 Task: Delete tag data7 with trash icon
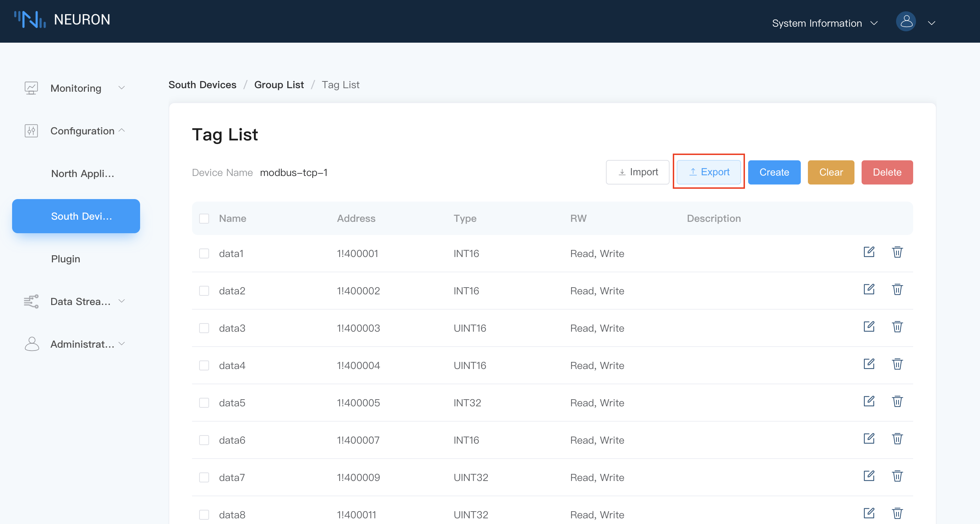point(897,476)
